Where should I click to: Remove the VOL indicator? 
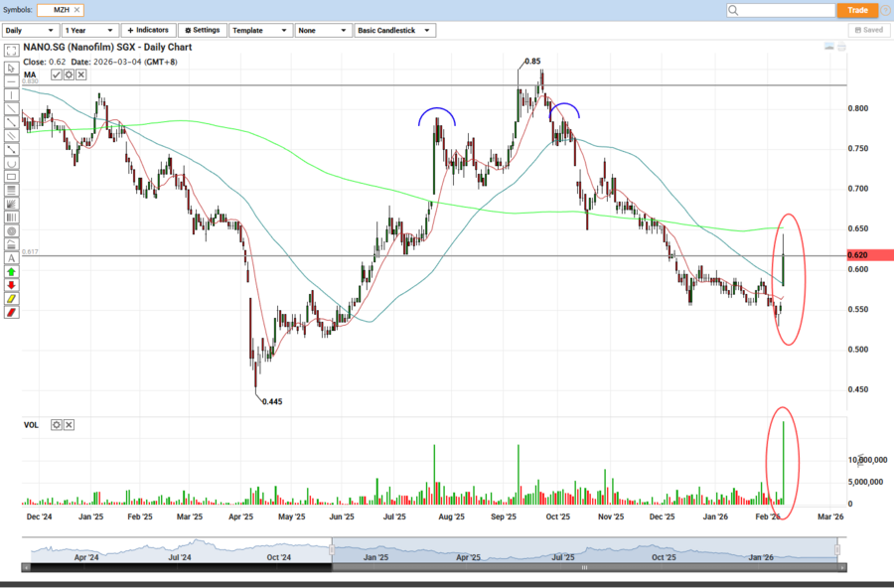pyautogui.click(x=70, y=425)
